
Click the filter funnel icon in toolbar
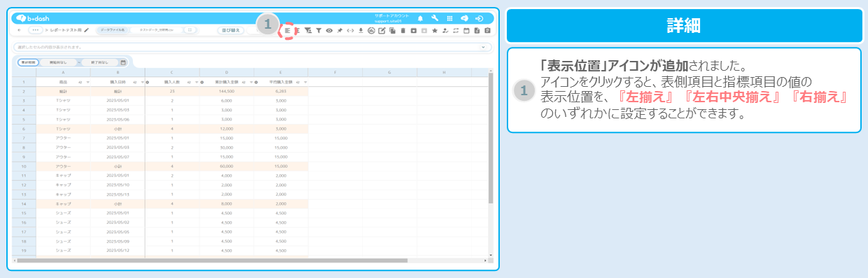(318, 31)
